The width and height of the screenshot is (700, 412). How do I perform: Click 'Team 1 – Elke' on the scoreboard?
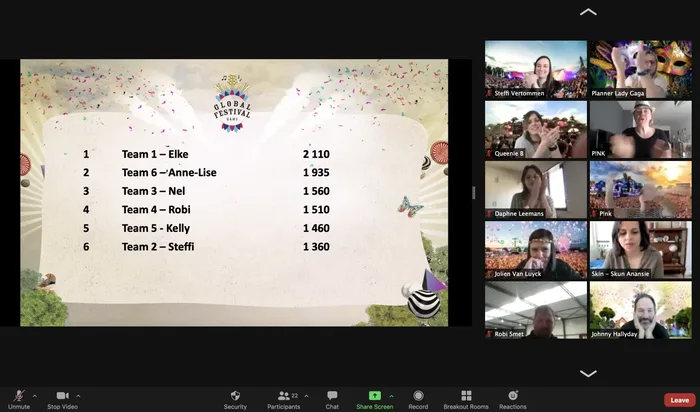click(x=155, y=154)
